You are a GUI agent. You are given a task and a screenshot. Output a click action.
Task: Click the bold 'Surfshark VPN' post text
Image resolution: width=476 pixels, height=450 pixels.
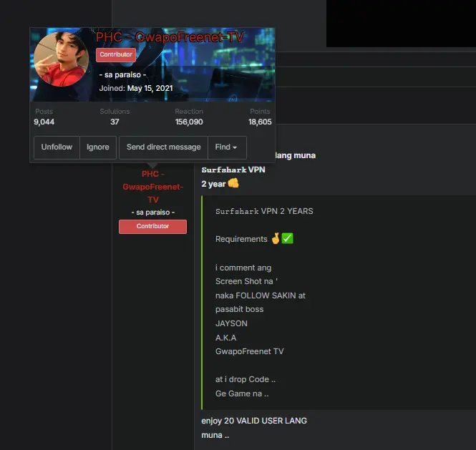(233, 170)
